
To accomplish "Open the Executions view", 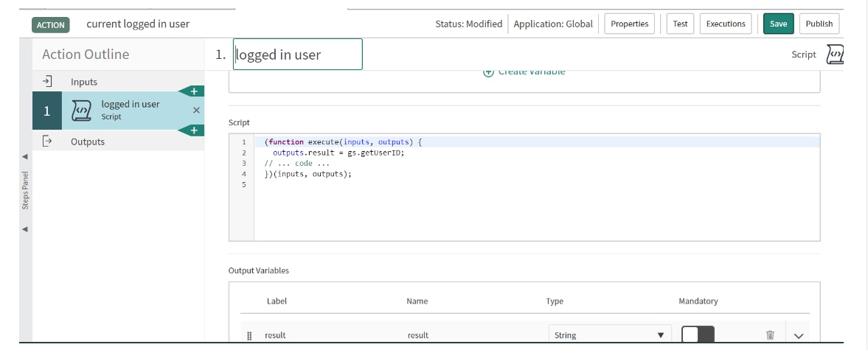I will coord(726,24).
